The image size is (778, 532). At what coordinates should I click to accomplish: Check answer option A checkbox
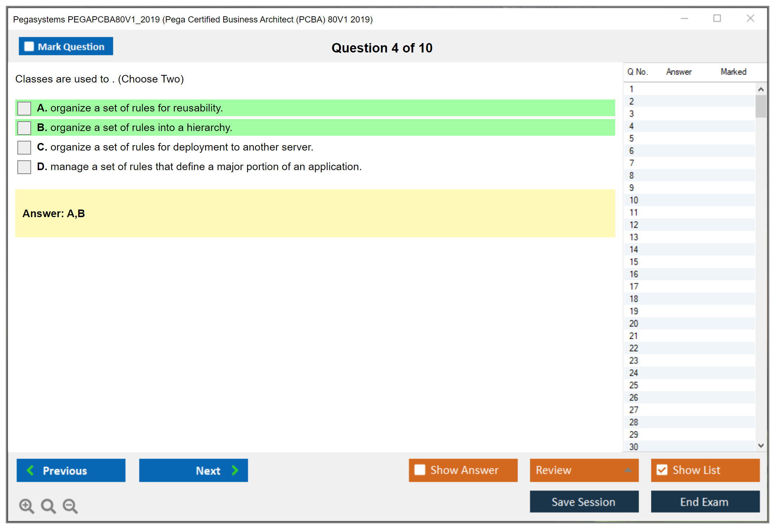point(24,108)
